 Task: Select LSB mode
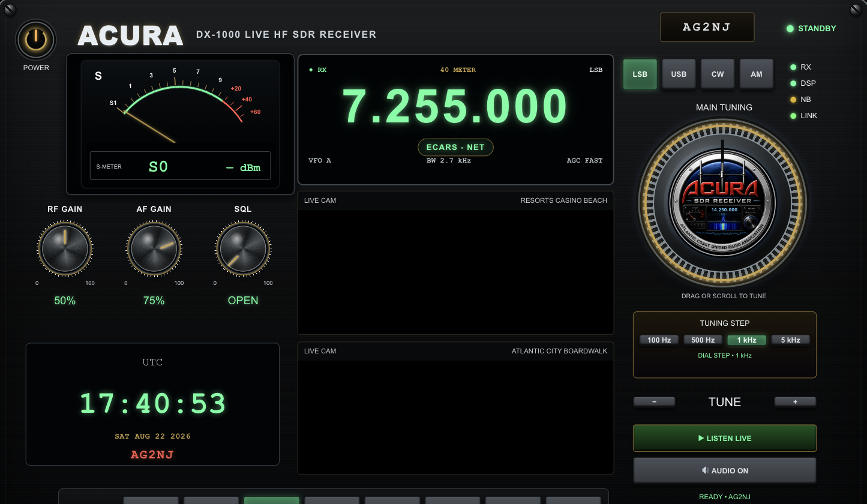[x=640, y=74]
